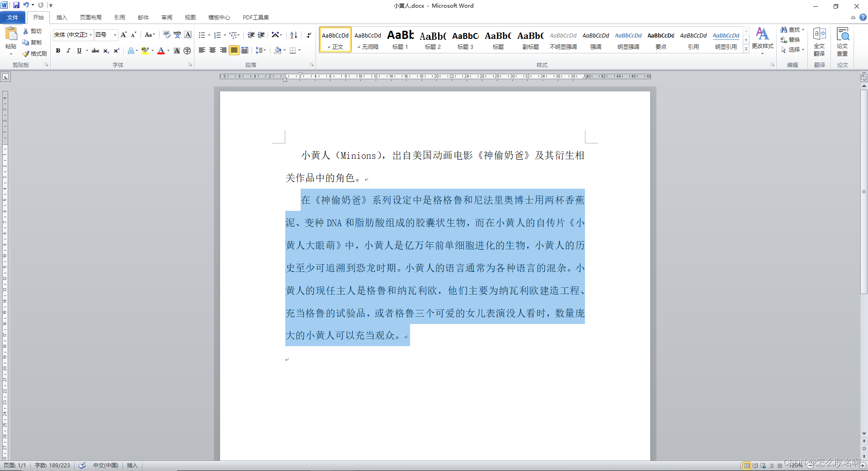Screen dimensions: 868x471
Task: Toggle Justify paragraph alignment
Action: pyautogui.click(x=234, y=50)
